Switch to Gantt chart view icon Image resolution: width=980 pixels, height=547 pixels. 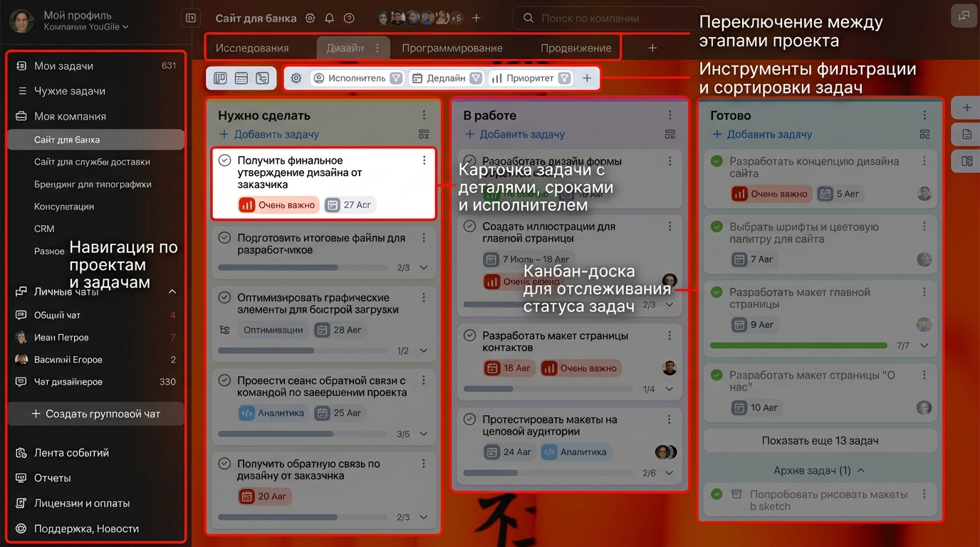262,78
